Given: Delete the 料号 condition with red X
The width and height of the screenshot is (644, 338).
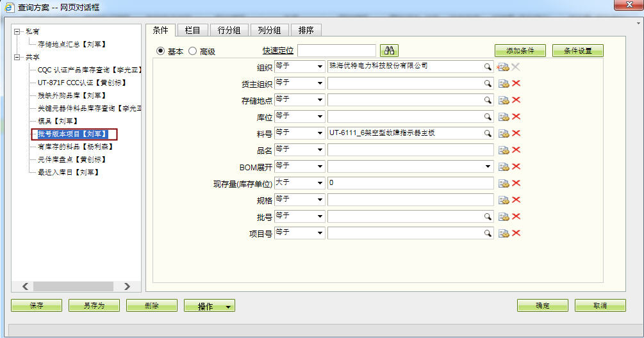Looking at the screenshot, I should (516, 133).
